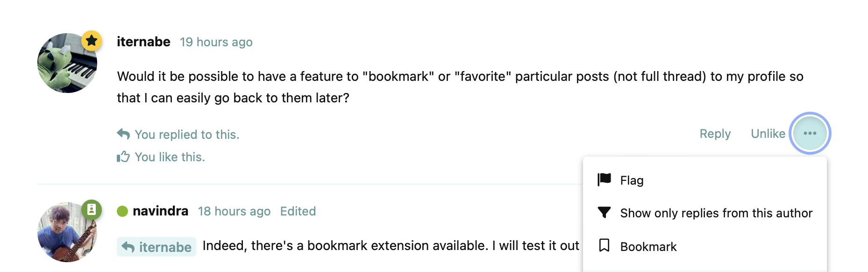Reply to iternabe's post
Viewport: 868px width, 272px height.
tap(715, 134)
